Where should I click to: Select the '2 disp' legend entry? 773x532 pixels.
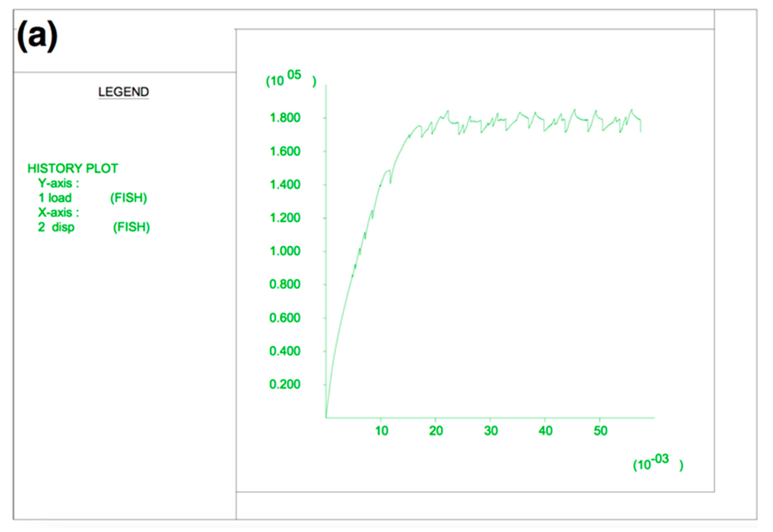(x=56, y=227)
